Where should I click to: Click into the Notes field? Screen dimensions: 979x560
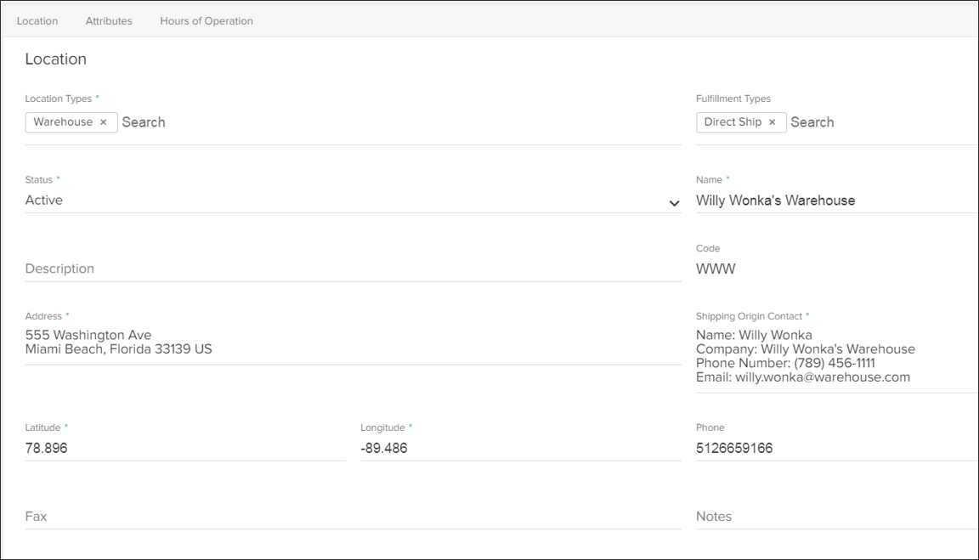pyautogui.click(x=836, y=517)
